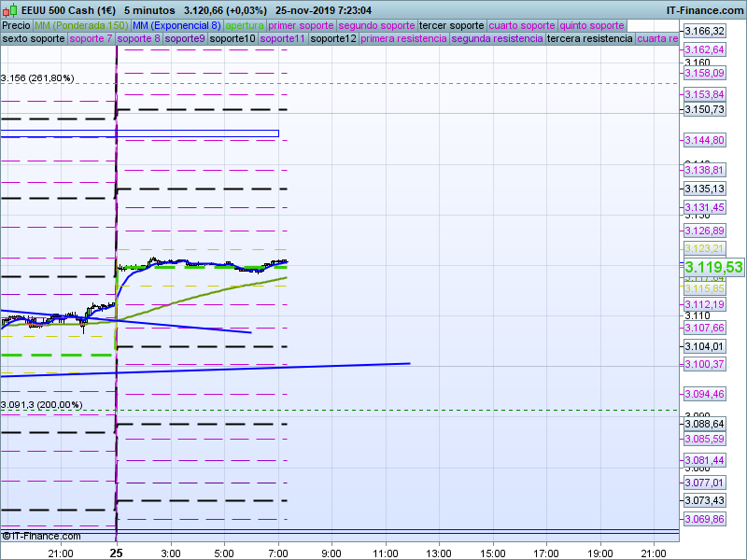Click the Precio indicator label
The image size is (747, 560).
pyautogui.click(x=16, y=25)
